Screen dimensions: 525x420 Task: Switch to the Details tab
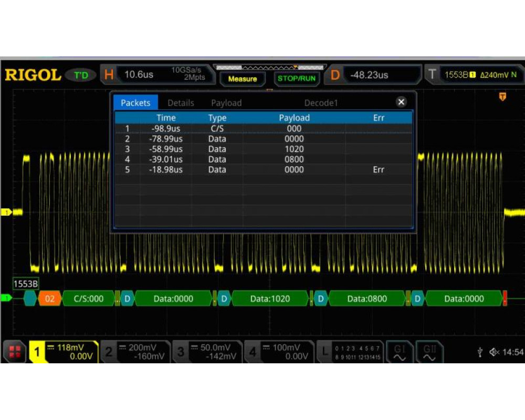point(181,103)
